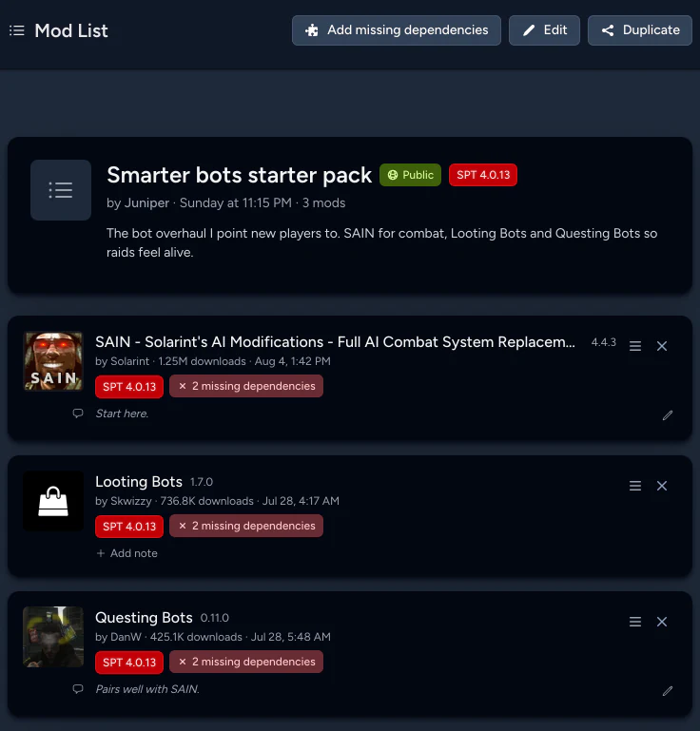Click Looting Bots' SPT 4.0.13 badge
The width and height of the screenshot is (700, 731).
point(129,527)
